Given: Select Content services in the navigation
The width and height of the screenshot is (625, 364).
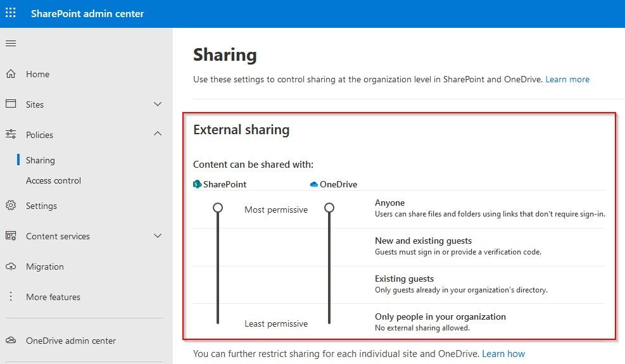Looking at the screenshot, I should point(58,236).
